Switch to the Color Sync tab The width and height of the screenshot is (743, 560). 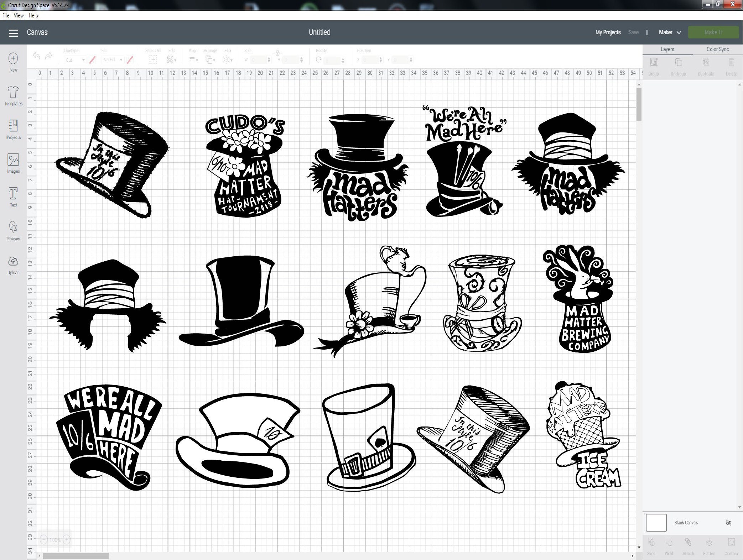717,49
